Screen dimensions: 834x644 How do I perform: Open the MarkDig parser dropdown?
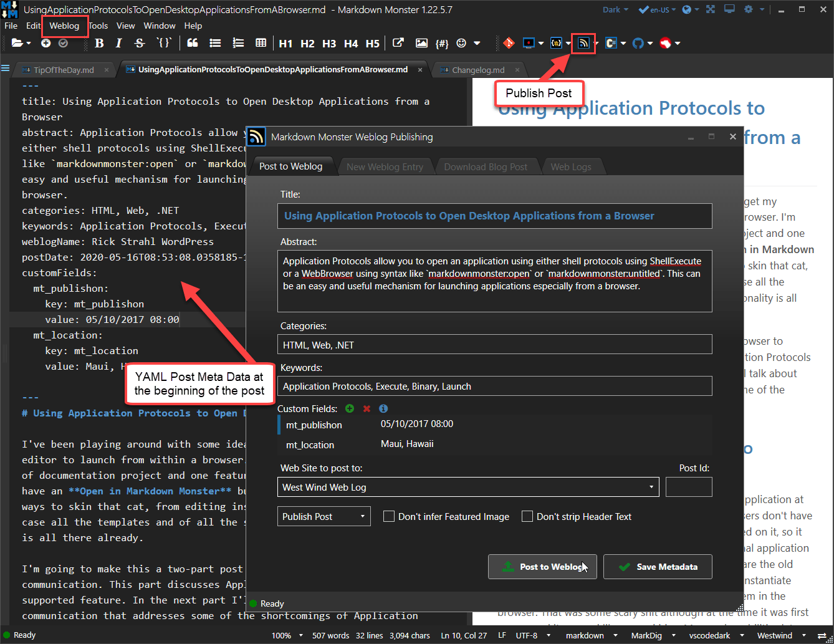point(653,635)
